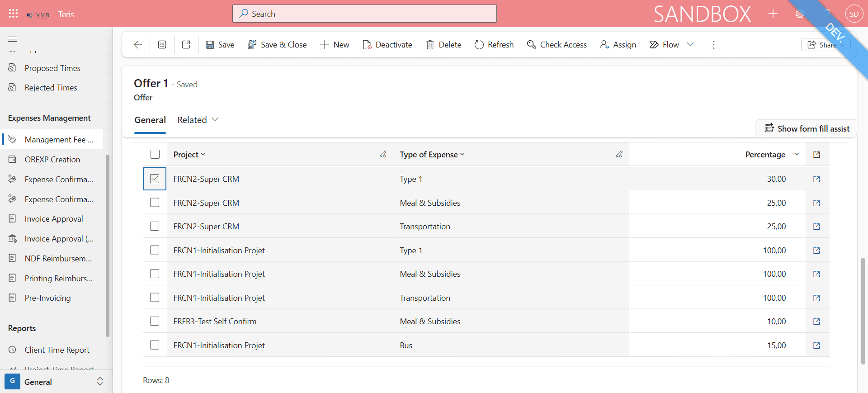Show form fill assist

click(x=807, y=128)
